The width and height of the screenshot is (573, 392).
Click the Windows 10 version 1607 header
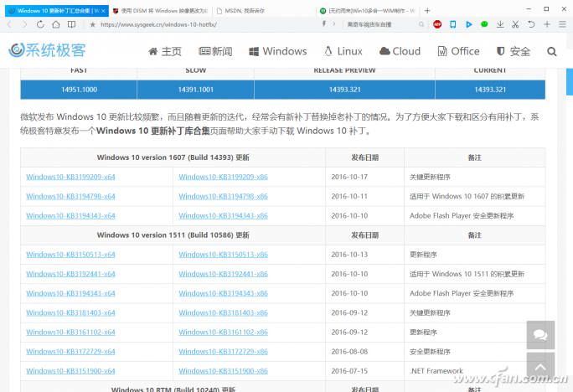pos(173,157)
